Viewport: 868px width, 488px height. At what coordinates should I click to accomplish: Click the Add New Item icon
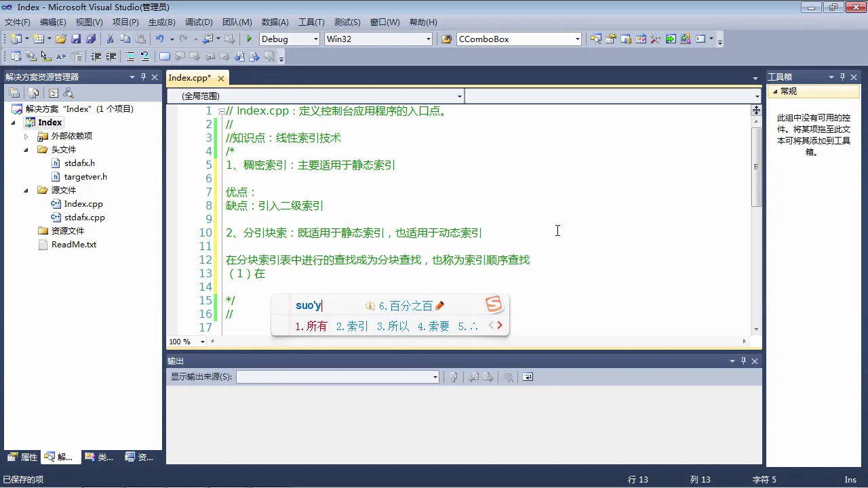click(x=38, y=39)
